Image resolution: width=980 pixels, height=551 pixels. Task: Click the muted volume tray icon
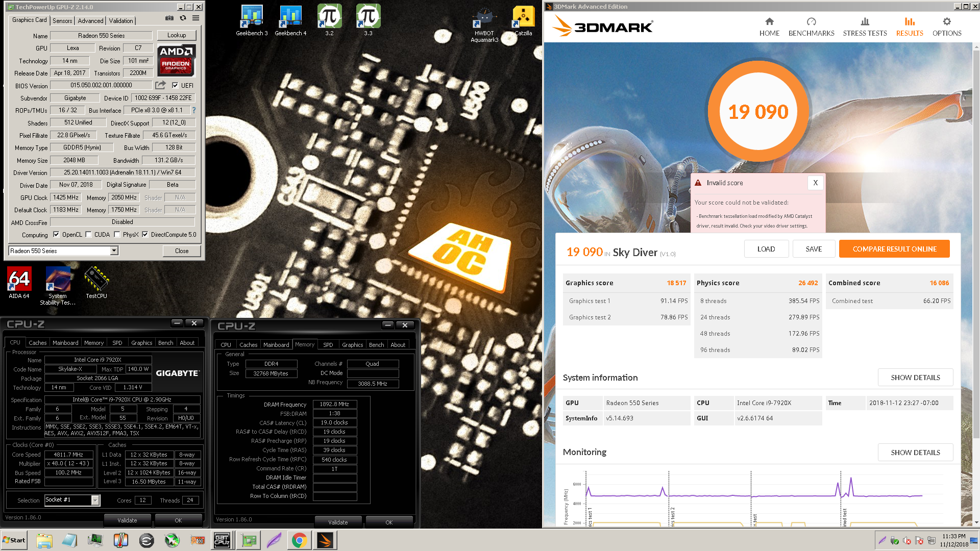pyautogui.click(x=907, y=541)
